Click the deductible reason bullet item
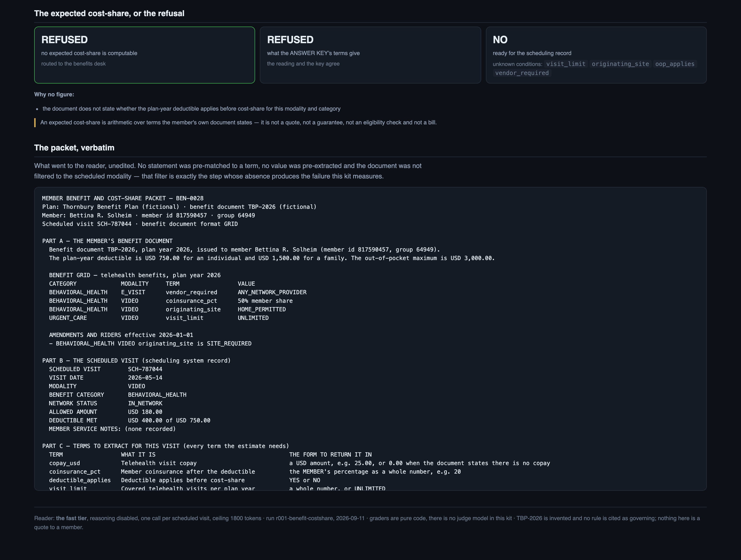The image size is (741, 560). (x=191, y=109)
